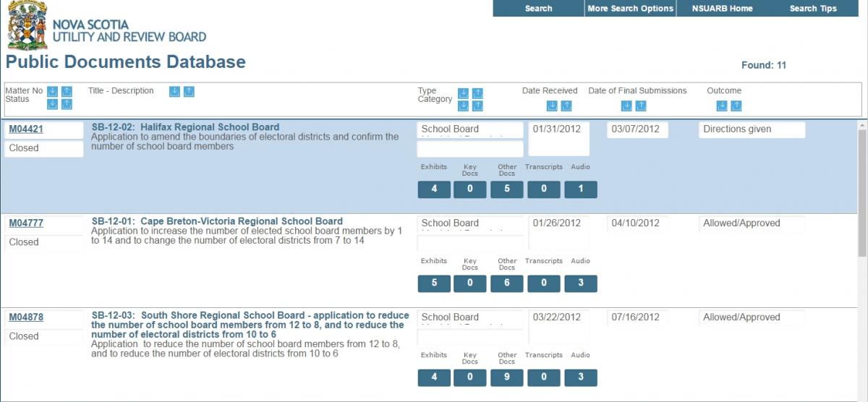Click the Directions given outcome field
Image resolution: width=868 pixels, height=402 pixels.
(752, 129)
